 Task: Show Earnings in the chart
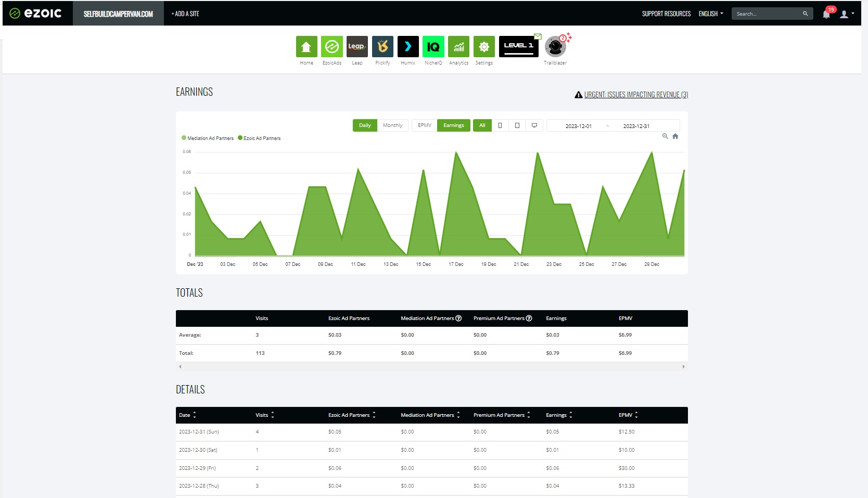point(454,125)
